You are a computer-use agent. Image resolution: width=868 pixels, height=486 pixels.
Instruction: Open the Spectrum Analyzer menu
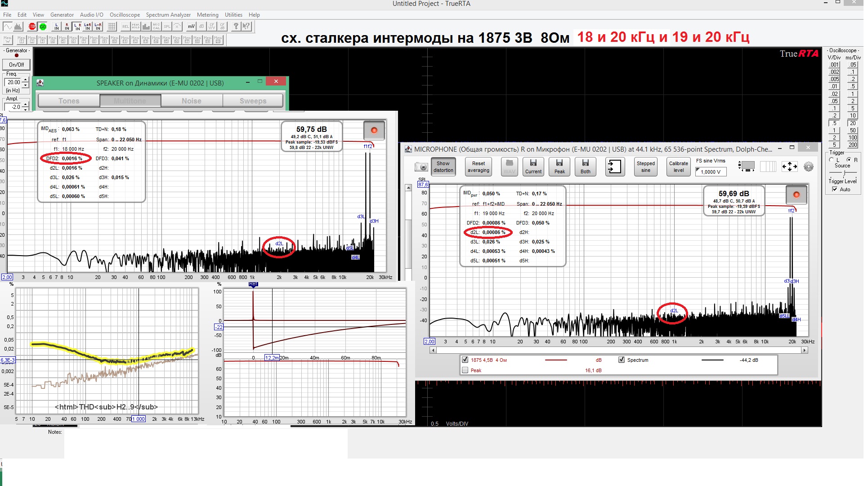[x=168, y=15]
